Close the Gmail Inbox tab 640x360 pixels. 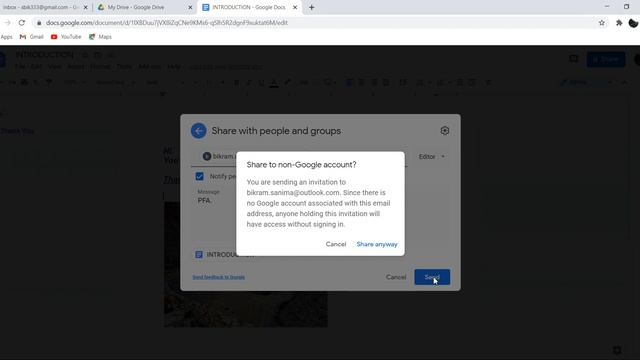click(x=86, y=7)
